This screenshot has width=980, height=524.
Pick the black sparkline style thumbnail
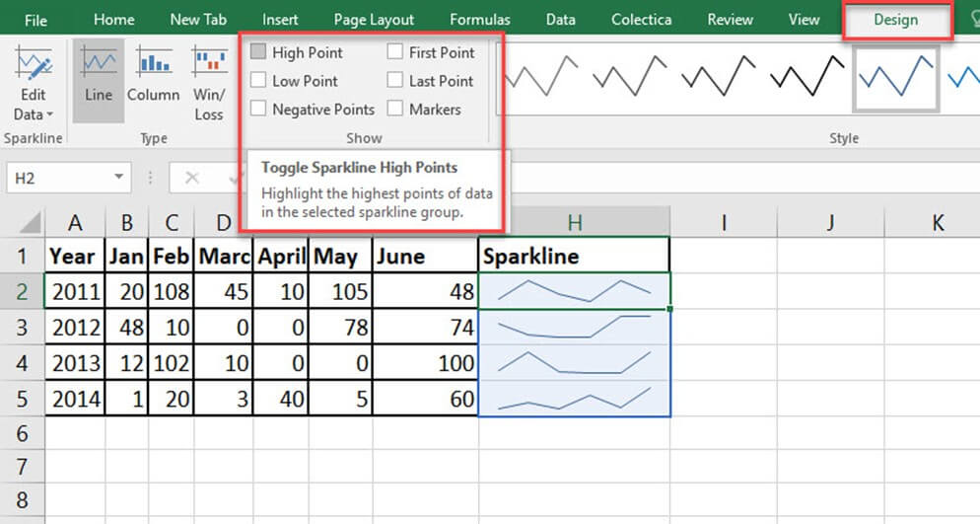pos(807,75)
